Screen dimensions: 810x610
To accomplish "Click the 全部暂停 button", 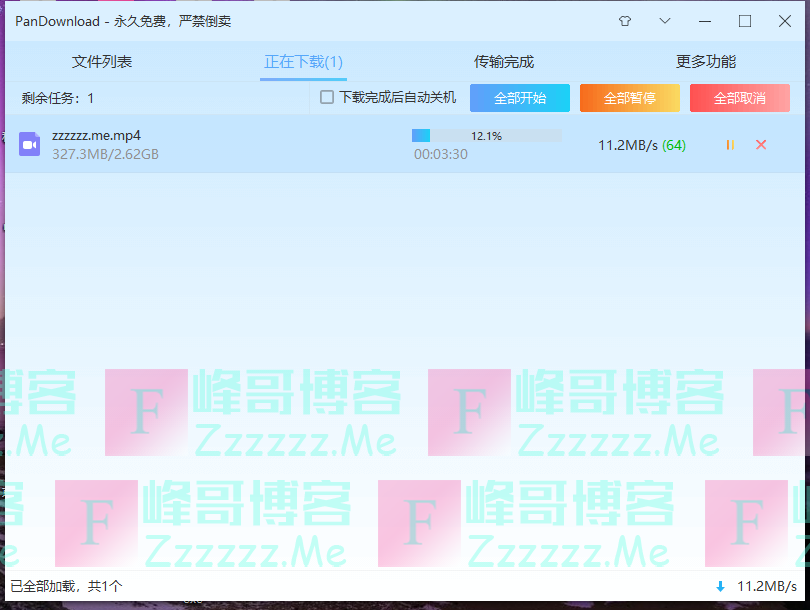I will (629, 98).
